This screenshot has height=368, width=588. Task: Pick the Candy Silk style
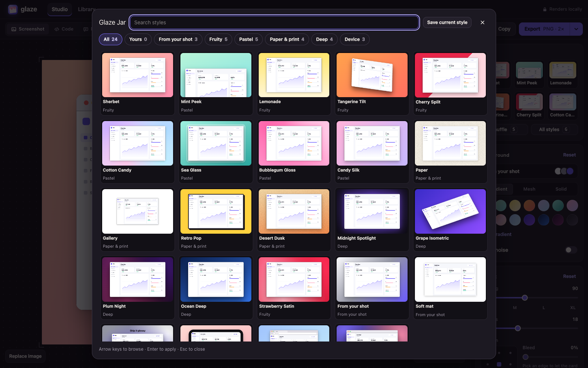click(x=372, y=152)
